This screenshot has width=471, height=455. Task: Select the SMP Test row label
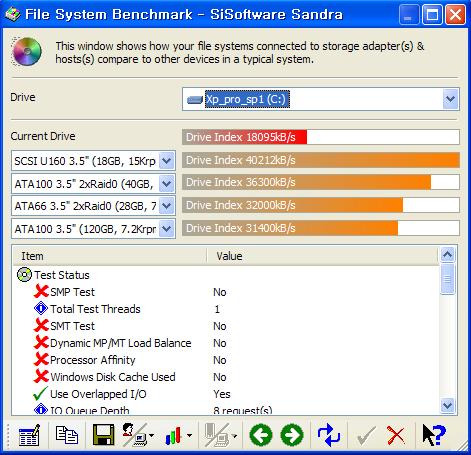click(72, 292)
